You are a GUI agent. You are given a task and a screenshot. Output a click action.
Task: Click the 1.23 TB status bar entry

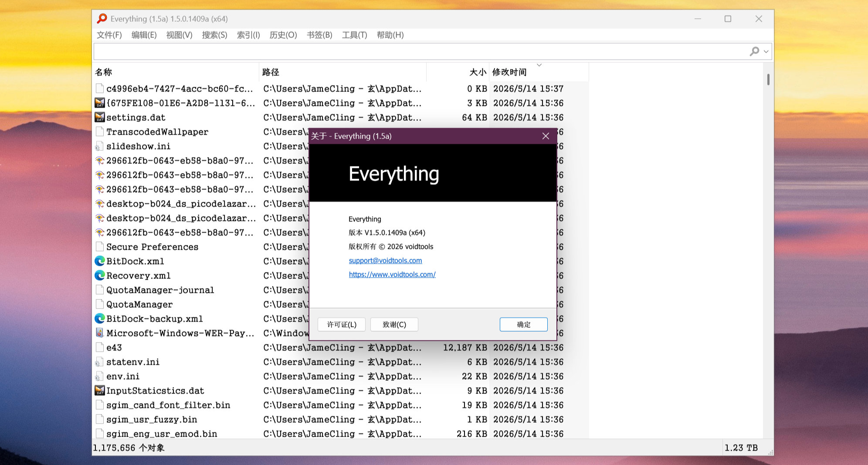pos(741,448)
